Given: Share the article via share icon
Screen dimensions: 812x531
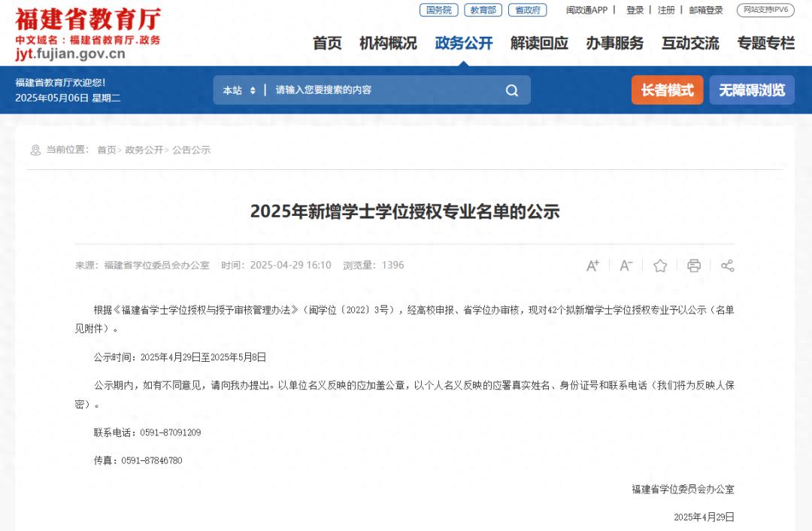Looking at the screenshot, I should click(x=727, y=265).
